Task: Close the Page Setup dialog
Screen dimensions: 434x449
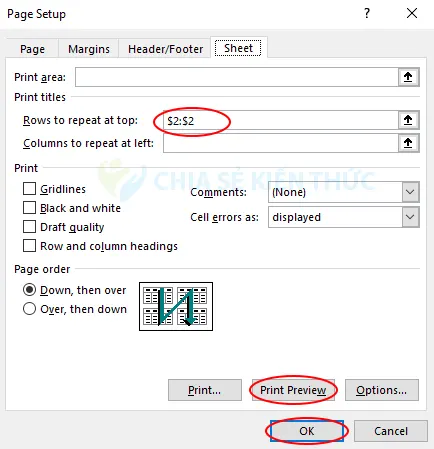Action: pos(412,13)
